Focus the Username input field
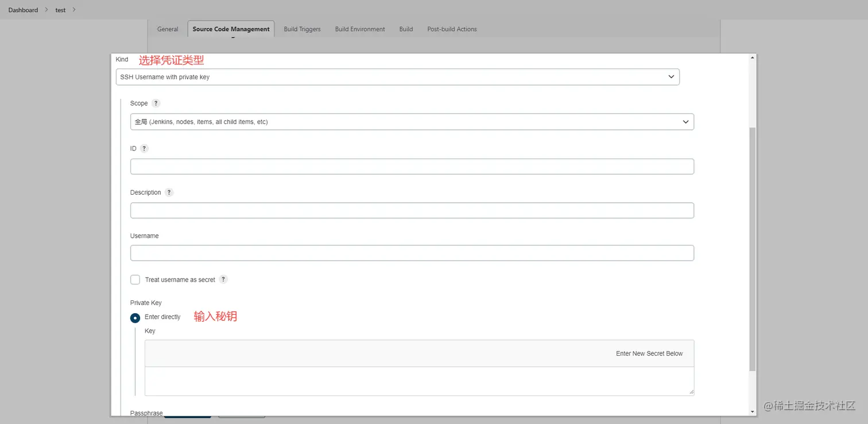The height and width of the screenshot is (424, 868). 412,253
